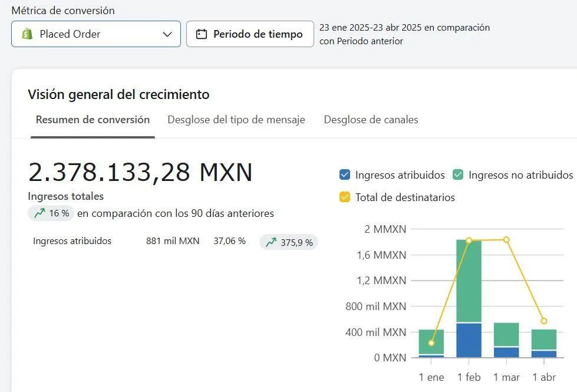The width and height of the screenshot is (577, 392).
Task: Click the 1 mar axis label
Action: (x=506, y=377)
